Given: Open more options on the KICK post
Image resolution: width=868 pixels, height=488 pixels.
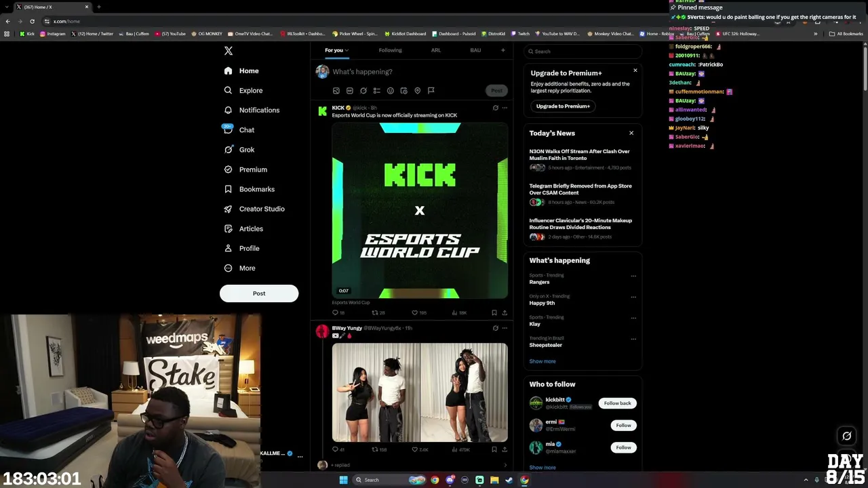Looking at the screenshot, I should tap(505, 108).
